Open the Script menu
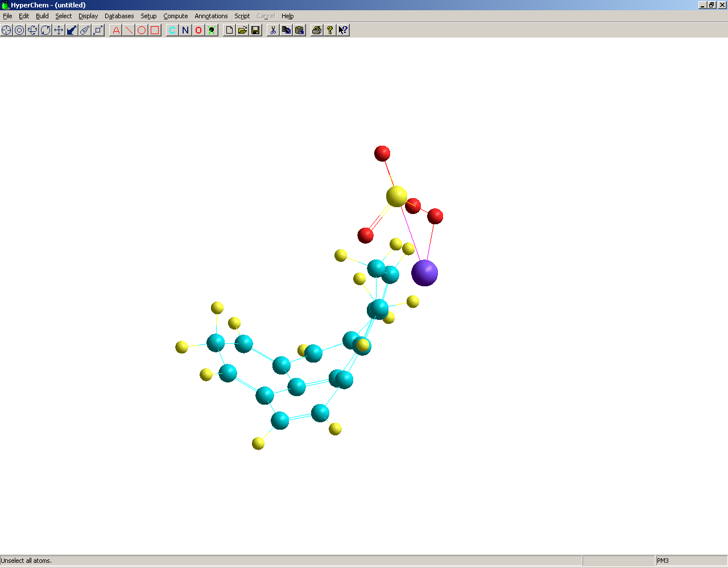Image resolution: width=728 pixels, height=568 pixels. point(242,16)
